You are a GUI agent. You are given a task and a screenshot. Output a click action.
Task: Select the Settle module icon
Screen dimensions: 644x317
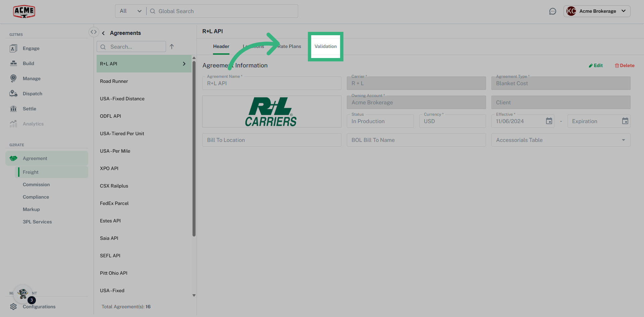[13, 108]
